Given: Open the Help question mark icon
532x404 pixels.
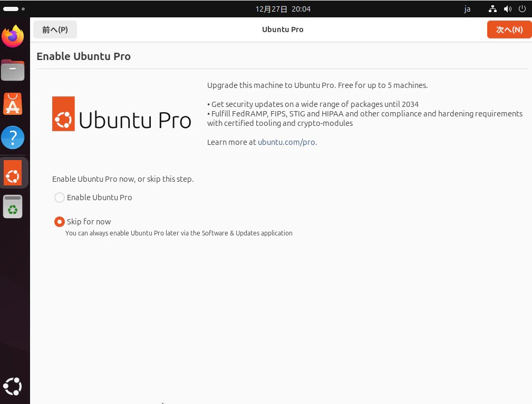Looking at the screenshot, I should [x=13, y=137].
